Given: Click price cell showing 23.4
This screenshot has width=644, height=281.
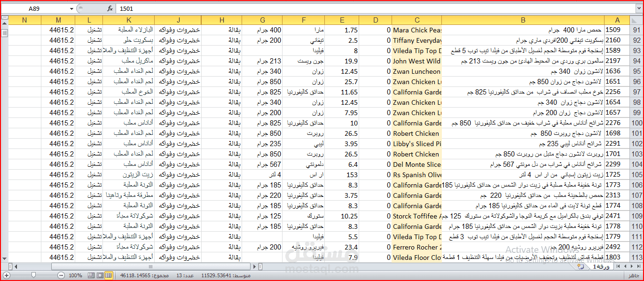Looking at the screenshot, I should point(342,247).
